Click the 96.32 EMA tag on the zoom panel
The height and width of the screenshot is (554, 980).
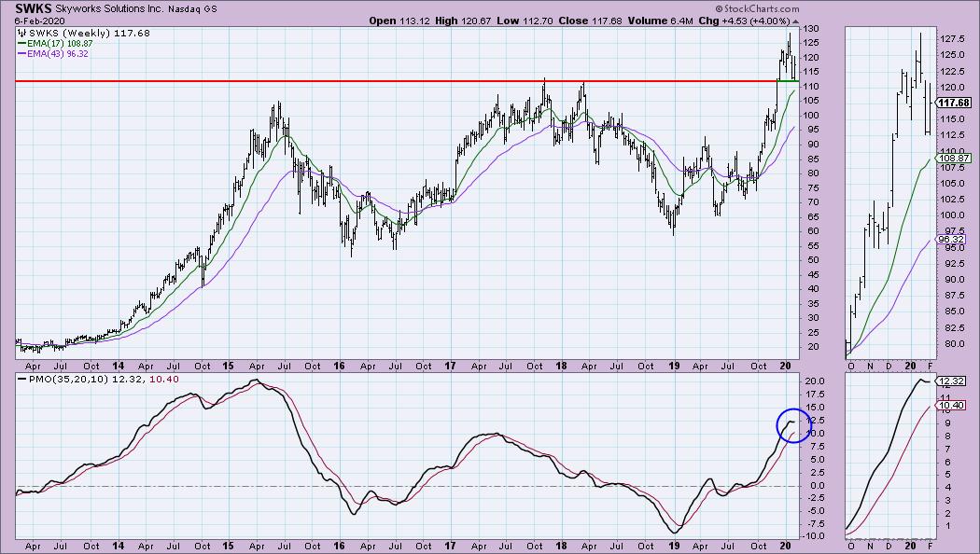pos(953,239)
